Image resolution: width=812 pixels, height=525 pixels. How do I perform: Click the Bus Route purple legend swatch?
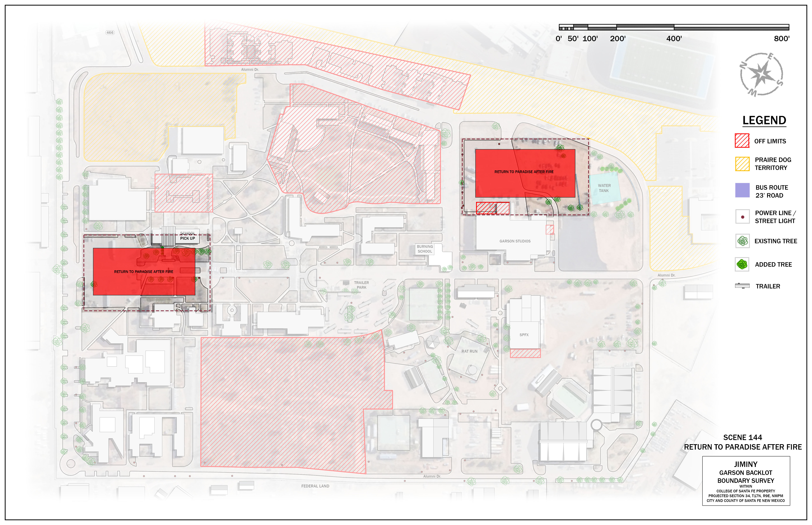tap(742, 190)
